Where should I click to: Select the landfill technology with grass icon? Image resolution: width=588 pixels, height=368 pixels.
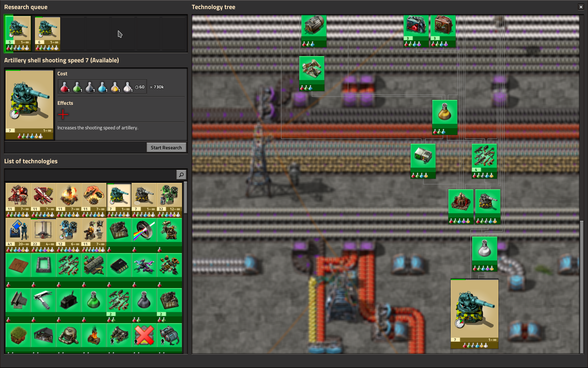[17, 335]
